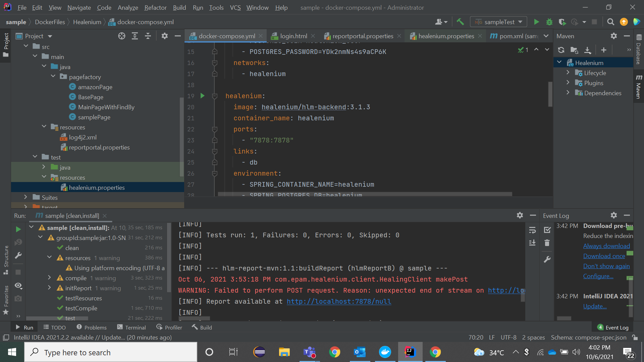This screenshot has height=362, width=644.
Task: Click the Build project hammer icon
Action: [x=460, y=22]
